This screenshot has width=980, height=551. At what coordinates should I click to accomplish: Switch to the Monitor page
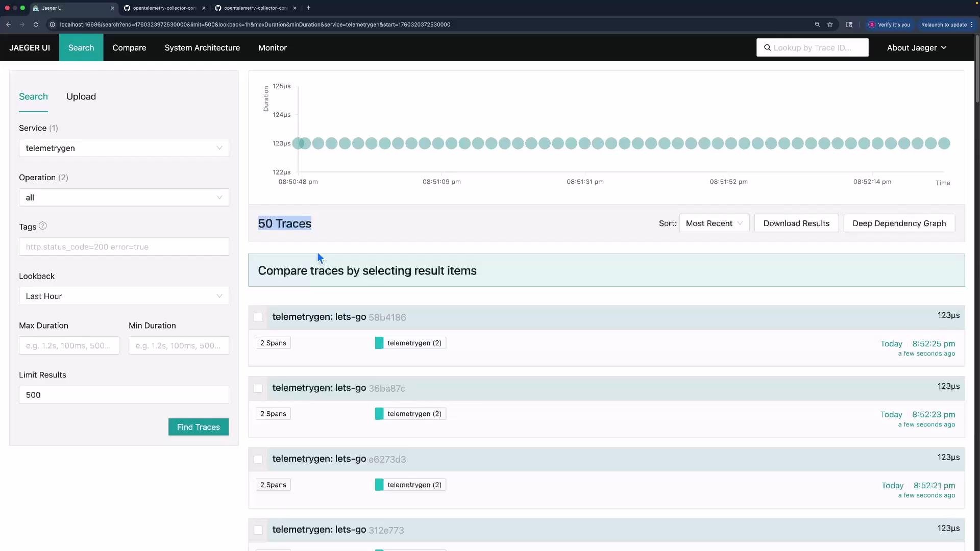[x=273, y=47]
